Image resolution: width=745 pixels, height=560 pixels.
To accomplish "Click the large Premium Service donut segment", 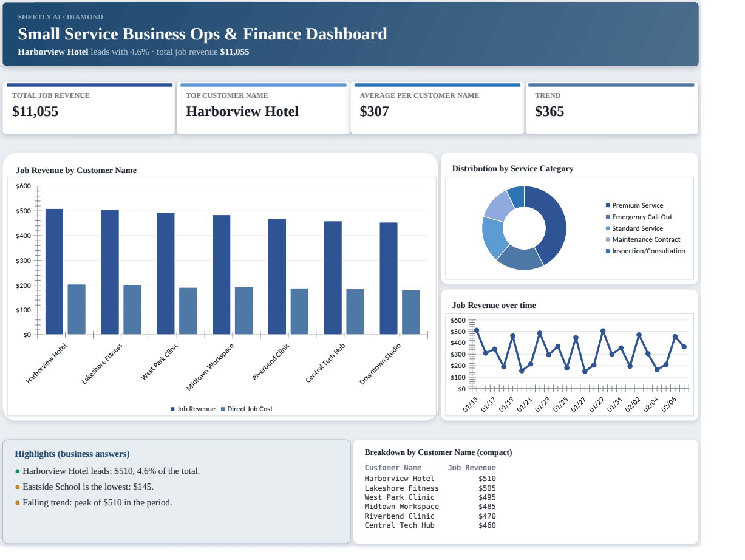I will coord(556,225).
